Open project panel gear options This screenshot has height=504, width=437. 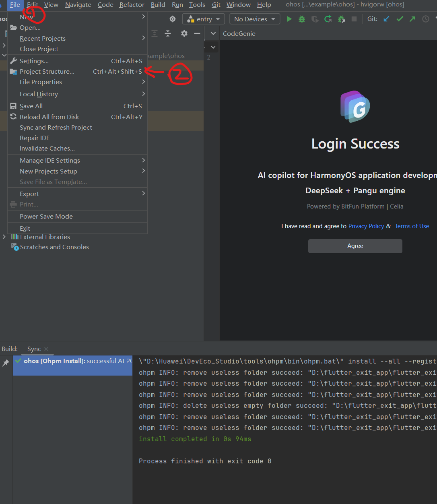[x=184, y=33]
